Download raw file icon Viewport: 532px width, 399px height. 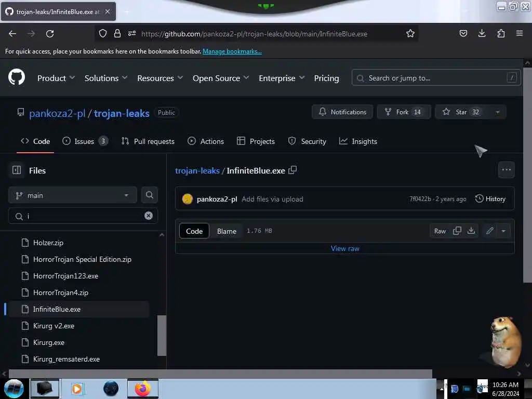(x=471, y=231)
